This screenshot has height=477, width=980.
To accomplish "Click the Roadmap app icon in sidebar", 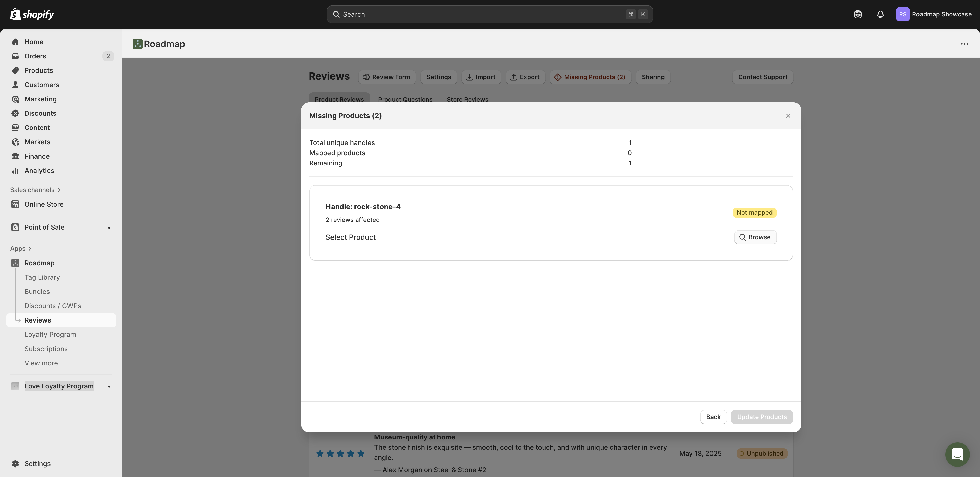I will (x=15, y=263).
